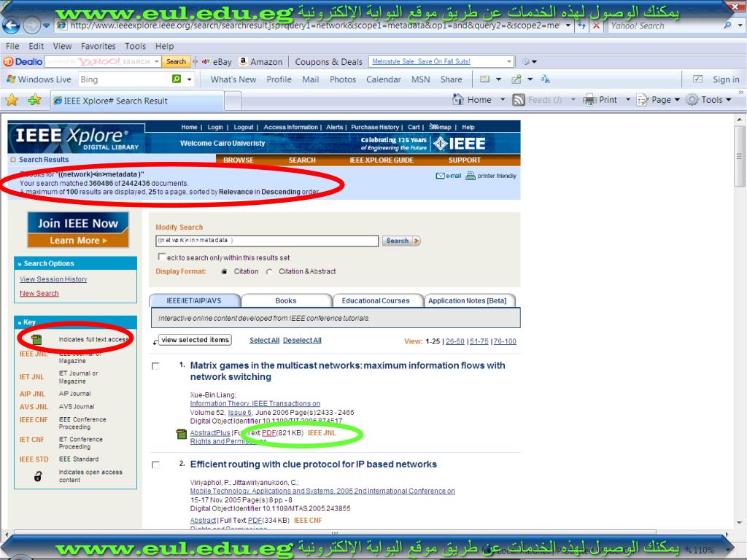Expand the Print dropdown arrow
This screenshot has width=747, height=560.
pos(628,99)
